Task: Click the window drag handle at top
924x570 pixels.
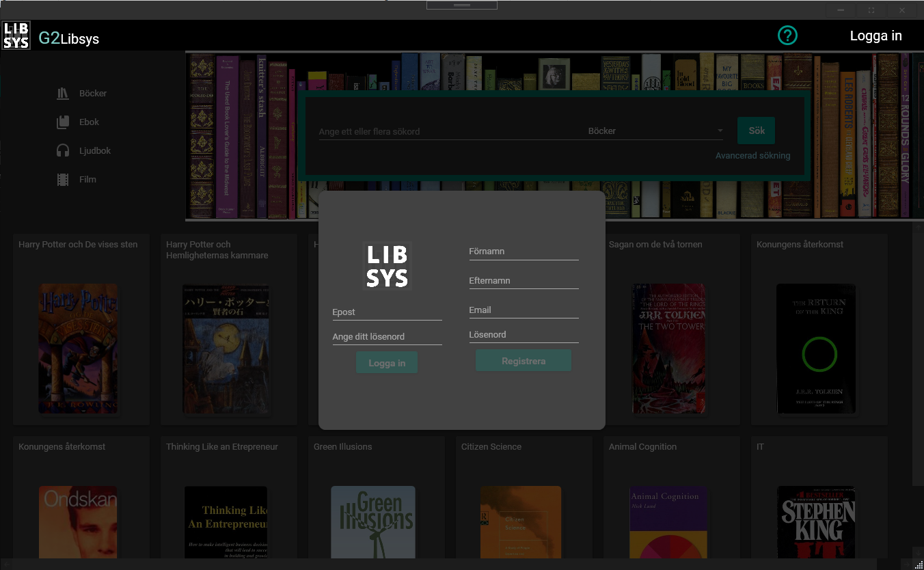Action: pos(462,5)
